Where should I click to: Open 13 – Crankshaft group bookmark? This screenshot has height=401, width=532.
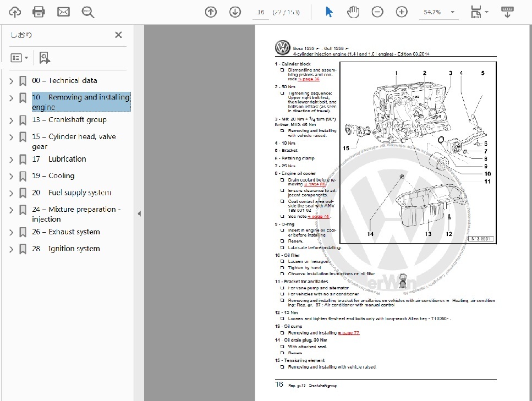pyautogui.click(x=69, y=120)
